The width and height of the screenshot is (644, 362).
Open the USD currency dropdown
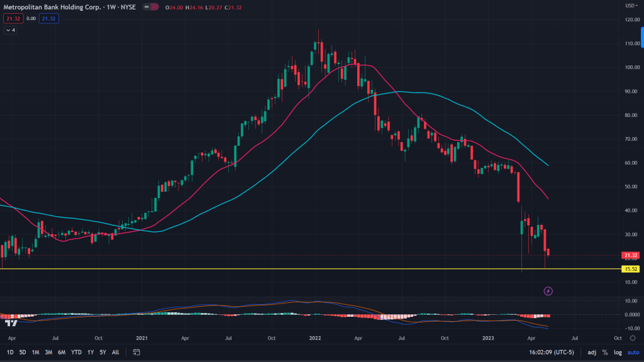(x=630, y=6)
